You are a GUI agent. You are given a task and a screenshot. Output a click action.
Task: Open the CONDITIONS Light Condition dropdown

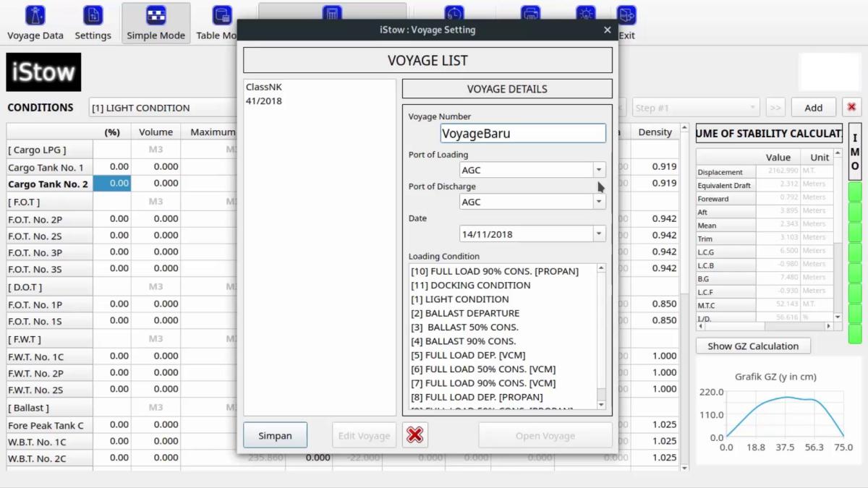coord(163,108)
